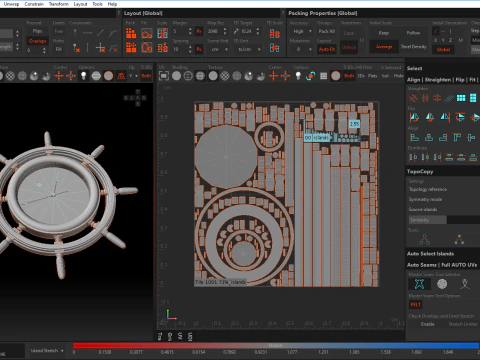
Task: Select the Master Seams star tool icon
Action: click(x=419, y=284)
